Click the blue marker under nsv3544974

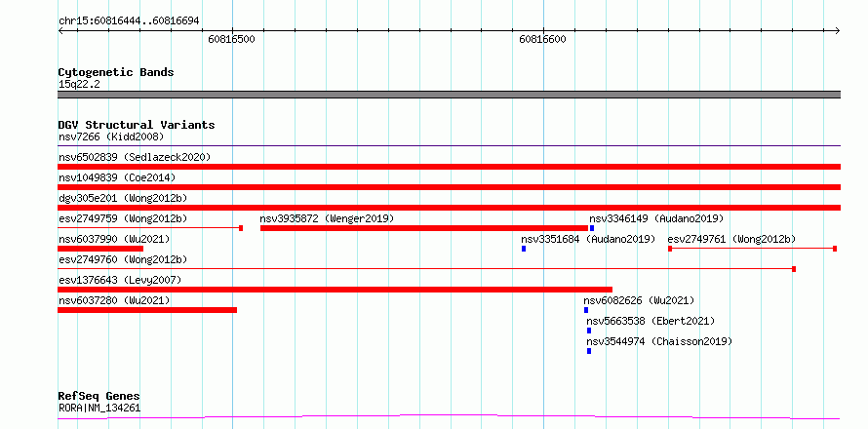(x=589, y=351)
